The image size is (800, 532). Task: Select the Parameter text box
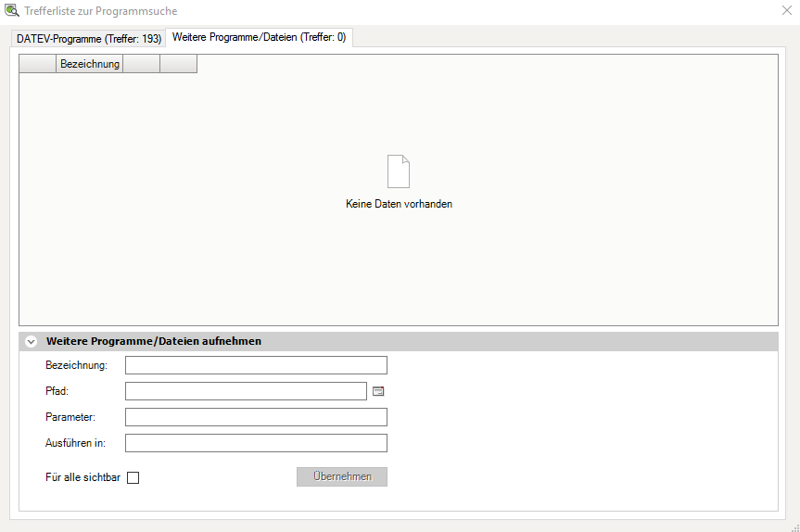256,417
